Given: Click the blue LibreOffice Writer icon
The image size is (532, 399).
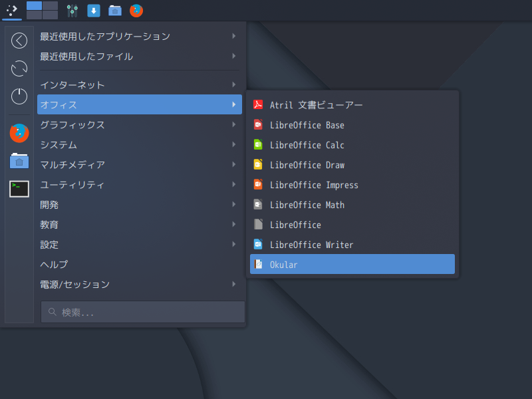Looking at the screenshot, I should click(x=258, y=244).
